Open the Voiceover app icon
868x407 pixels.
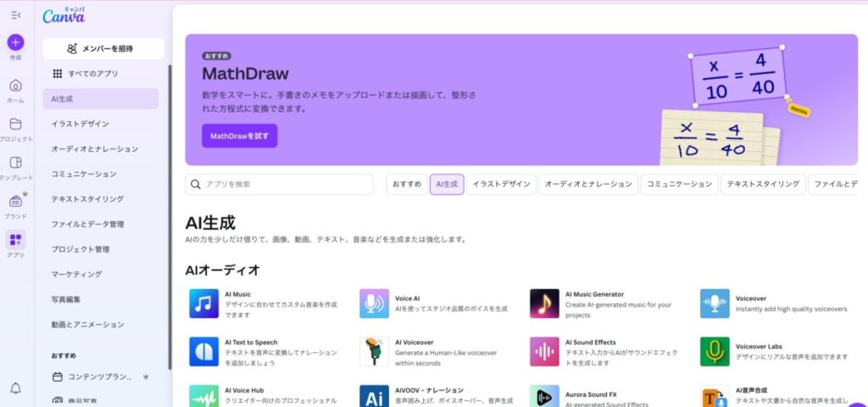715,304
